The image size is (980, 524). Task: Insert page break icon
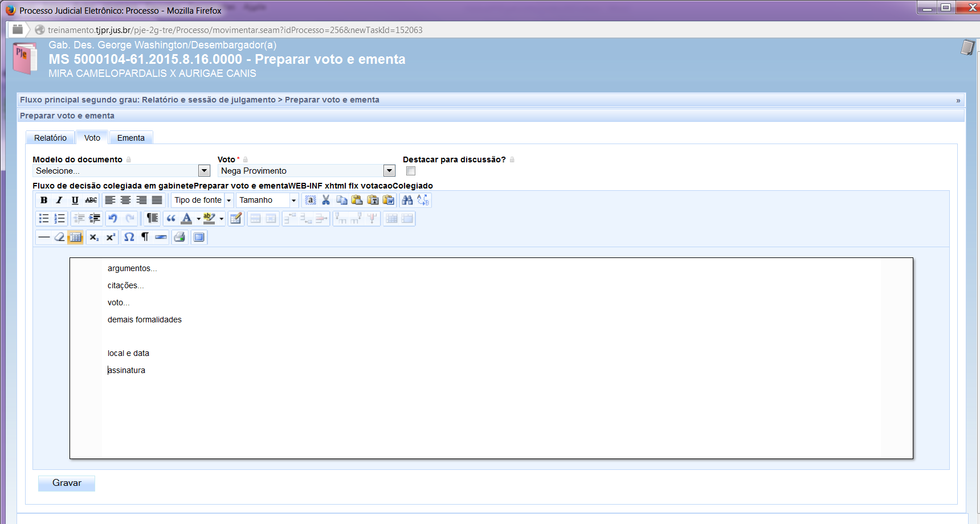161,237
